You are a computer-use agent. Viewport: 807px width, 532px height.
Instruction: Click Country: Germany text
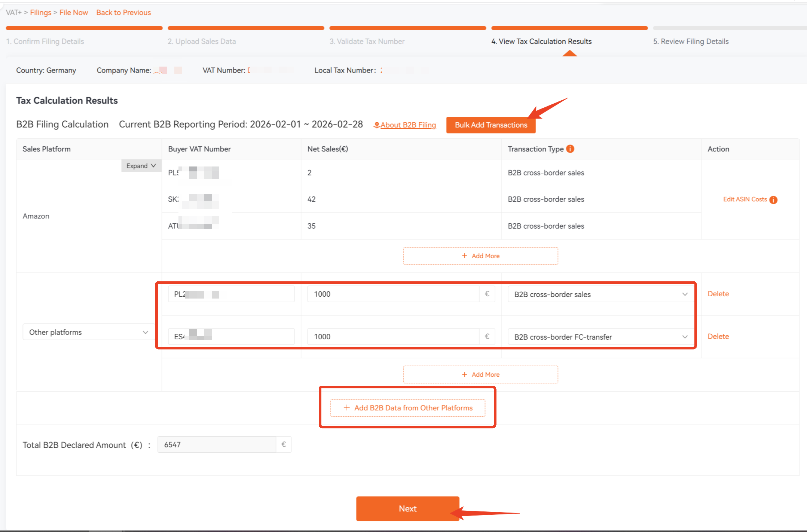click(46, 70)
